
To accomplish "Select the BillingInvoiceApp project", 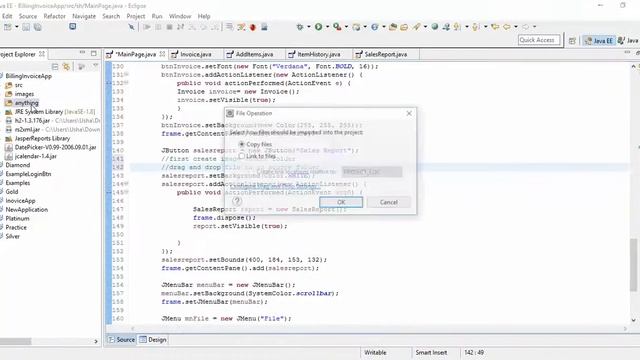I will [x=29, y=76].
